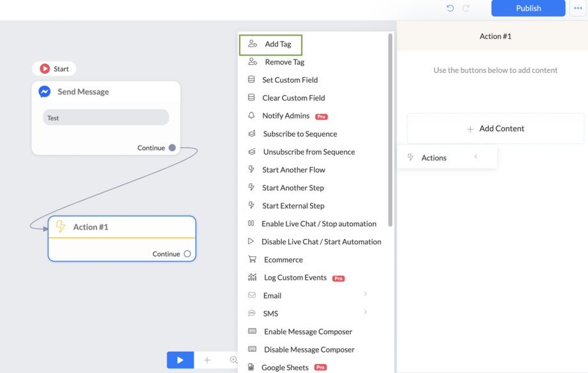Click the red Start play icon
This screenshot has width=588, height=373.
tap(45, 69)
